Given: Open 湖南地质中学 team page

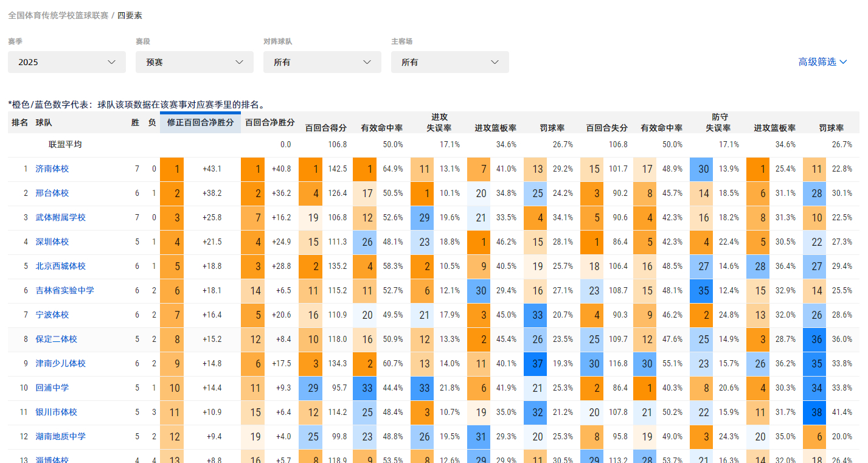Looking at the screenshot, I should (61, 437).
